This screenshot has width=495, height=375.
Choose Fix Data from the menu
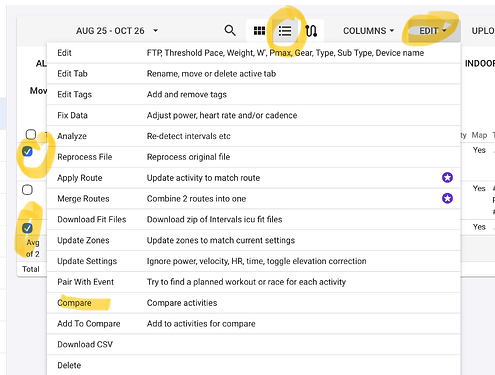pos(254,115)
